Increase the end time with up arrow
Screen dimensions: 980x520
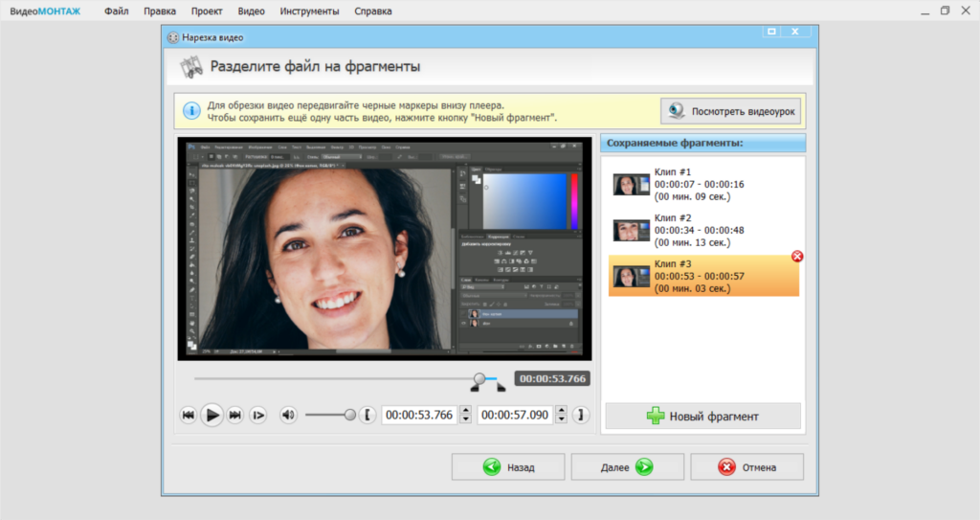click(561, 410)
